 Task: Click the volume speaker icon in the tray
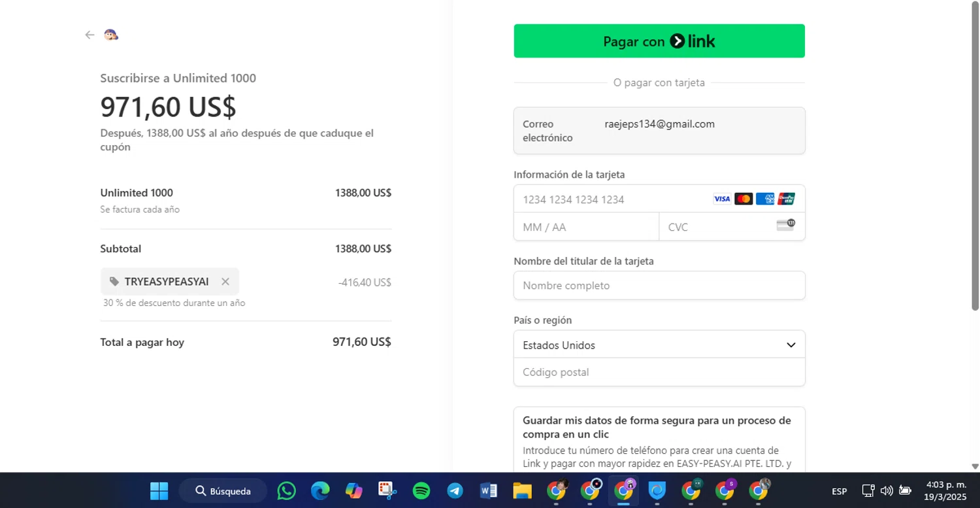click(x=887, y=490)
